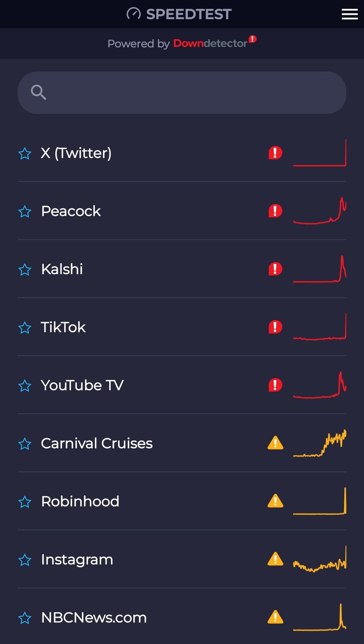Click the red alert icon for X (Twitter)
The height and width of the screenshot is (644, 364).
click(x=275, y=153)
